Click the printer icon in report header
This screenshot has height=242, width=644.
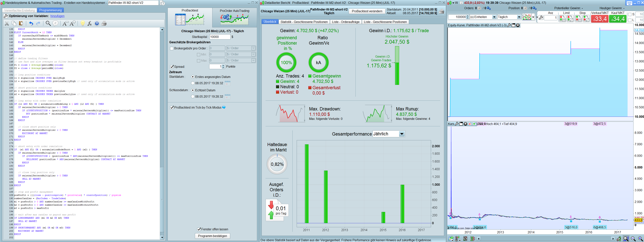pos(441,11)
